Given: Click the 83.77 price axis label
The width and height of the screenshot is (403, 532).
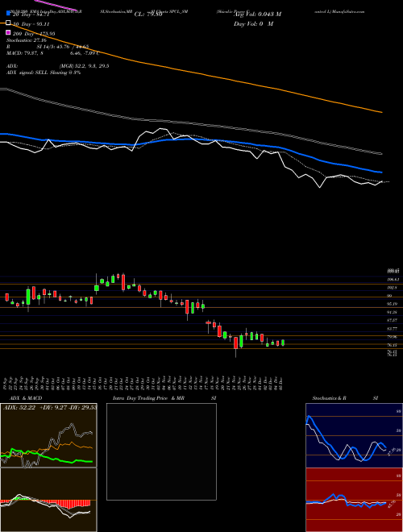Looking at the screenshot, I should tap(393, 328).
